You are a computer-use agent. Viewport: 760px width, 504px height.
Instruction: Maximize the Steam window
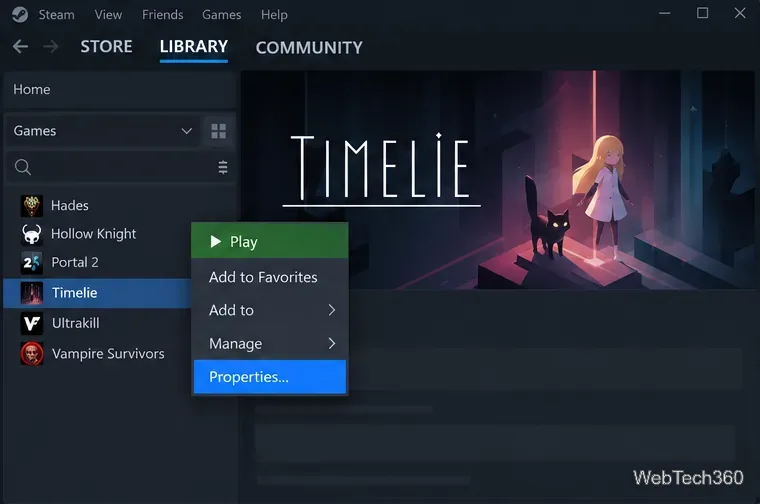[x=702, y=13]
